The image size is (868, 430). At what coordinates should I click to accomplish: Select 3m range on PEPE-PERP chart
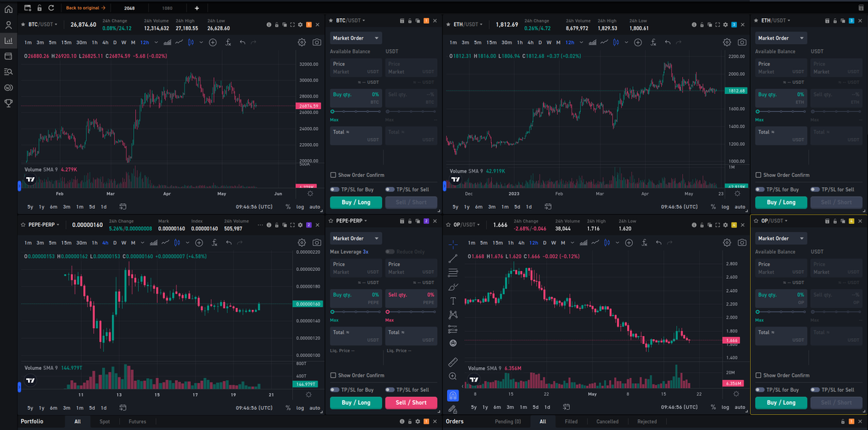(x=66, y=408)
